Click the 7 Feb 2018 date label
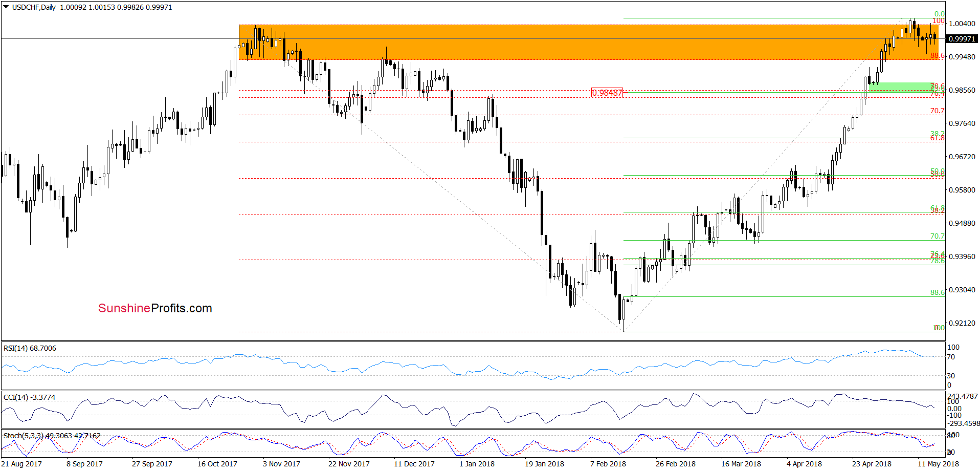This screenshot has height=471, width=980. point(608,464)
